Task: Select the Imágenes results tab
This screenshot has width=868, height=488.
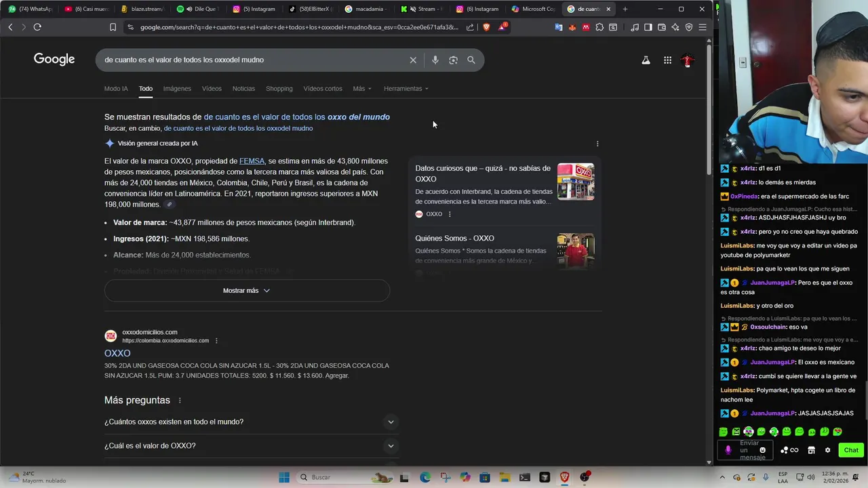Action: click(177, 89)
